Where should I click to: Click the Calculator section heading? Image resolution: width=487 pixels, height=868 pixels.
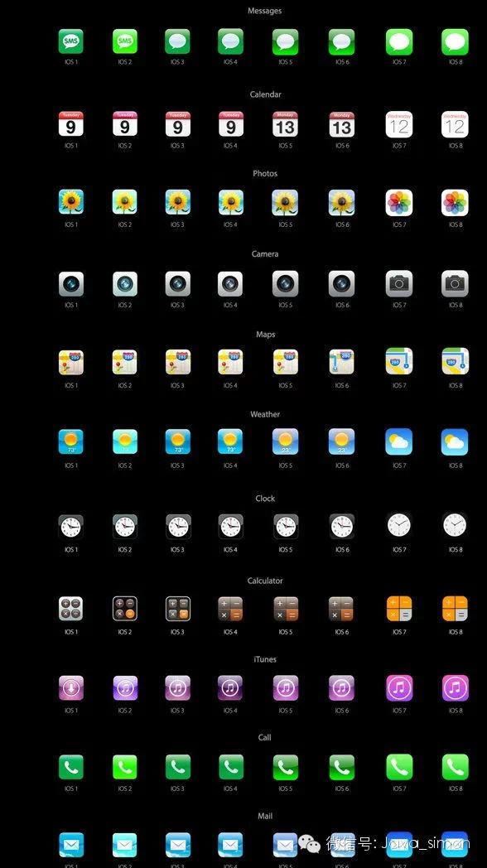click(265, 581)
